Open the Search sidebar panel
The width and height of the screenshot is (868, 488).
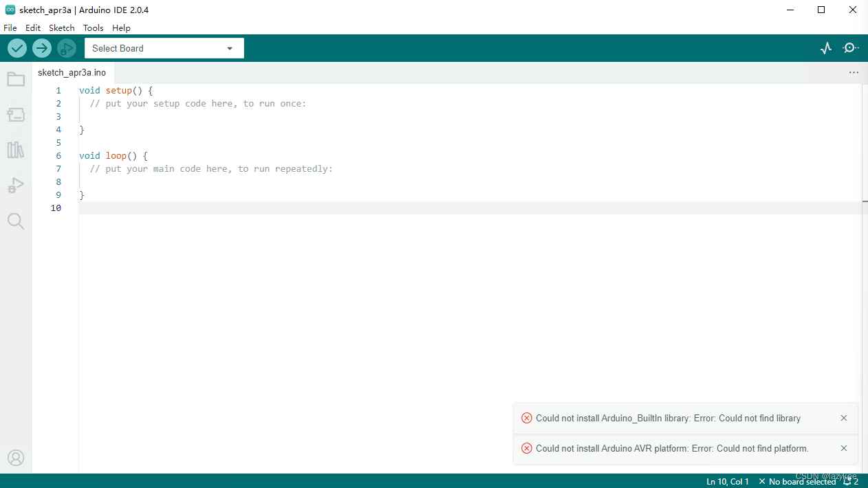click(16, 221)
